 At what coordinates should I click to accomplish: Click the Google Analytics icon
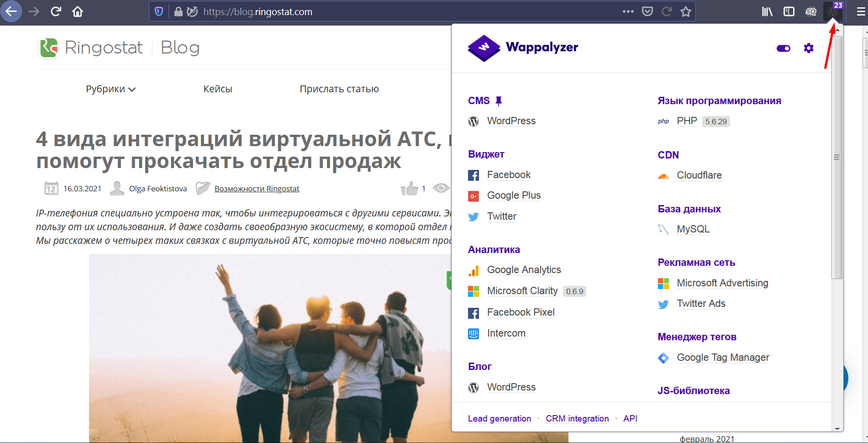473,270
